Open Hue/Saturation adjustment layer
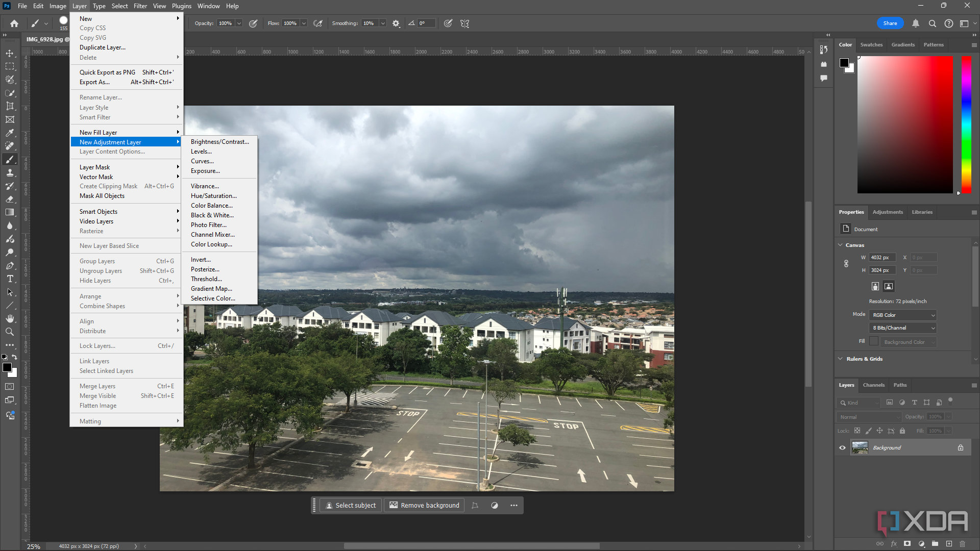The height and width of the screenshot is (551, 980). point(213,196)
